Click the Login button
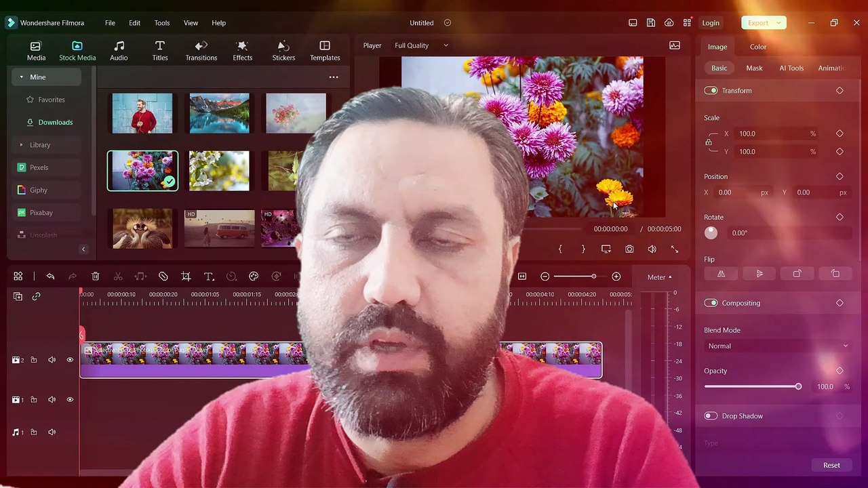 coord(711,23)
